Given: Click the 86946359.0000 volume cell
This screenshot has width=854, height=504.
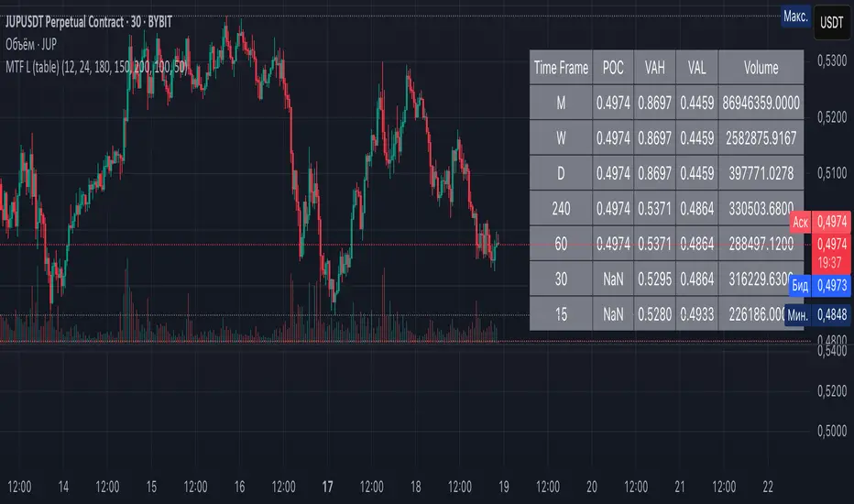Looking at the screenshot, I should [x=761, y=104].
